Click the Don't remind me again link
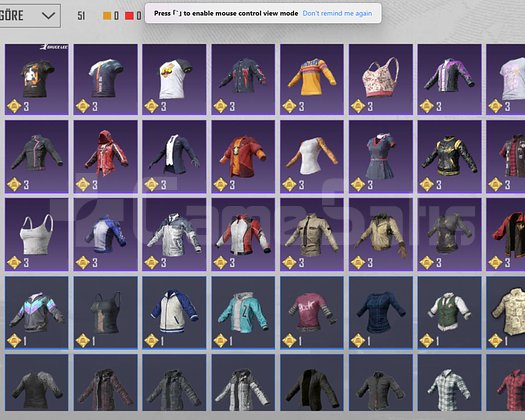 coord(337,13)
